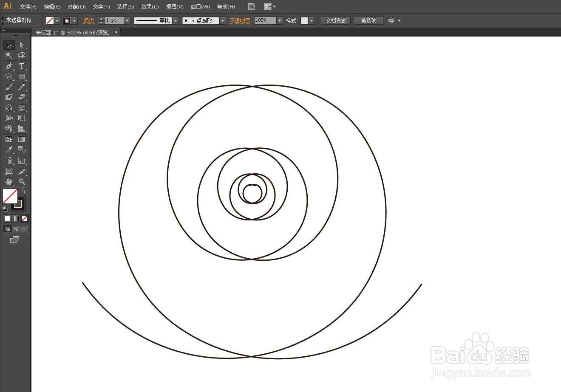Select the Rectangle tool

click(x=22, y=77)
